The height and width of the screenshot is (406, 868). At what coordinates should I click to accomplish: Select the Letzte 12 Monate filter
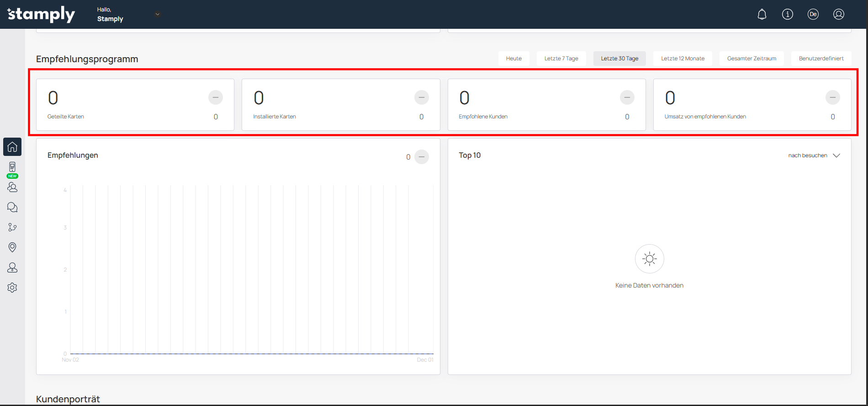click(x=683, y=59)
